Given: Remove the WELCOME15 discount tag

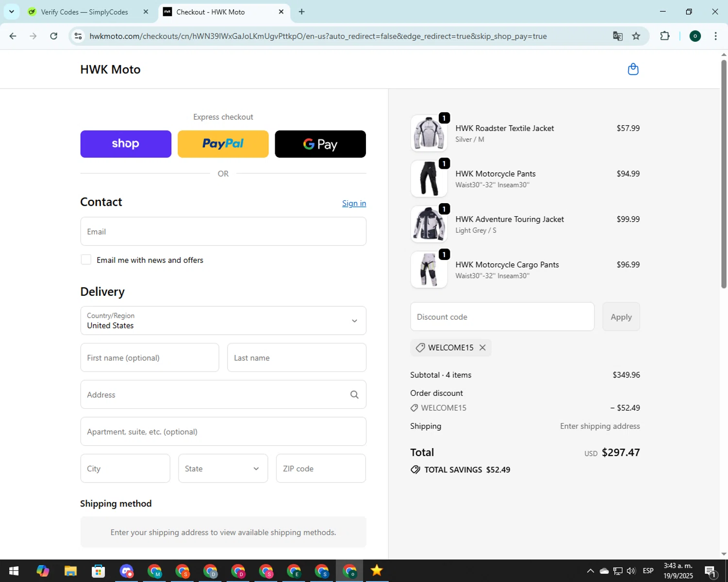Looking at the screenshot, I should pos(482,348).
